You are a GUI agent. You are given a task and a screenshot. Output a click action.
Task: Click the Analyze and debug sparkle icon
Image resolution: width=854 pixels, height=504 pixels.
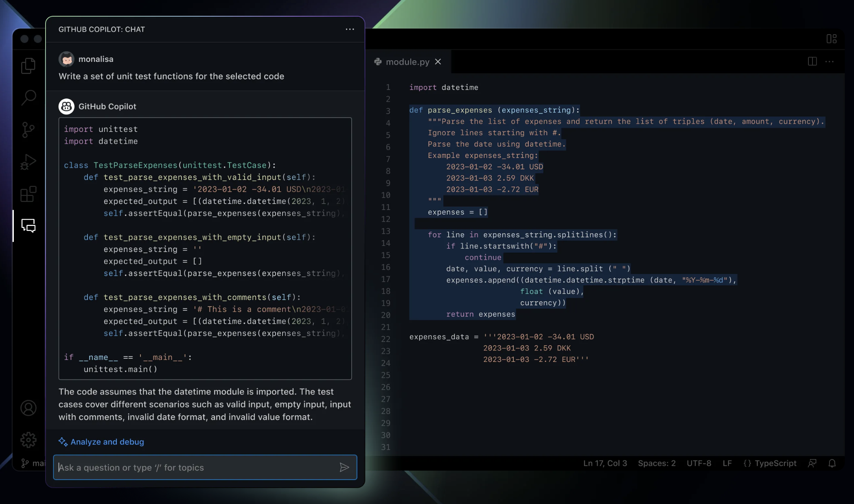pyautogui.click(x=63, y=442)
